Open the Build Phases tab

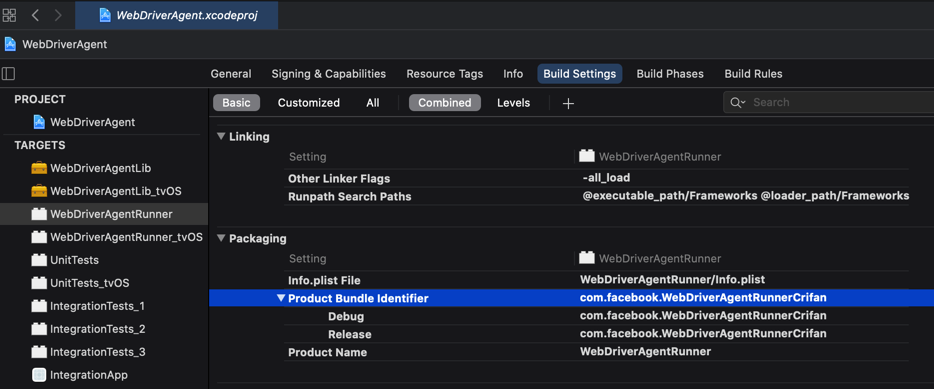coord(670,74)
